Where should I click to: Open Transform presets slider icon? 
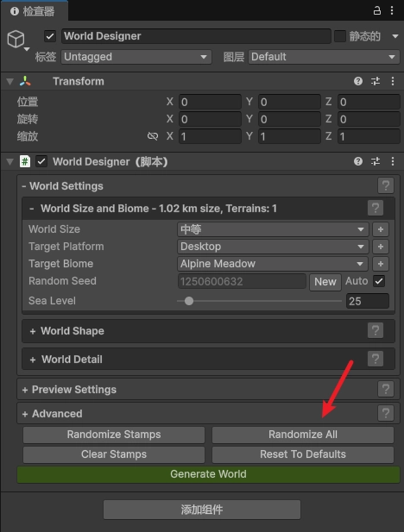coord(376,81)
